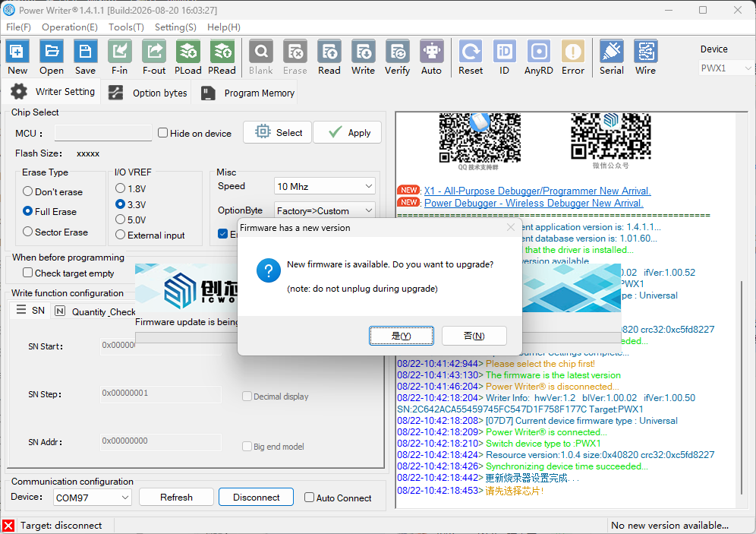Toggle the Decimal display checkbox
This screenshot has width=756, height=534.
pyautogui.click(x=247, y=396)
